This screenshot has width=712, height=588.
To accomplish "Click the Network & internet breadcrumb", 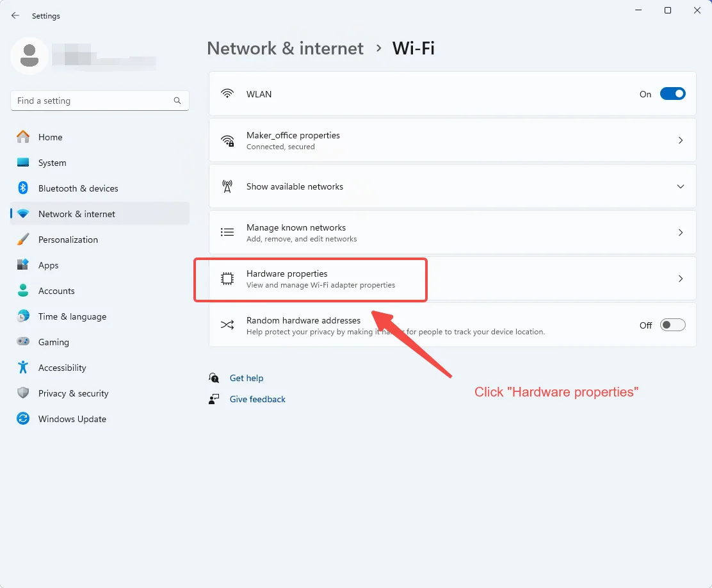I will coord(285,48).
